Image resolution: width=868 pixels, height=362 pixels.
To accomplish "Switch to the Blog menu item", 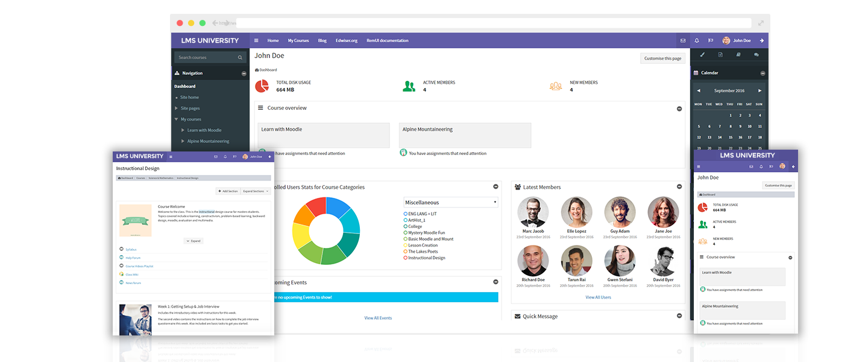I will [322, 40].
